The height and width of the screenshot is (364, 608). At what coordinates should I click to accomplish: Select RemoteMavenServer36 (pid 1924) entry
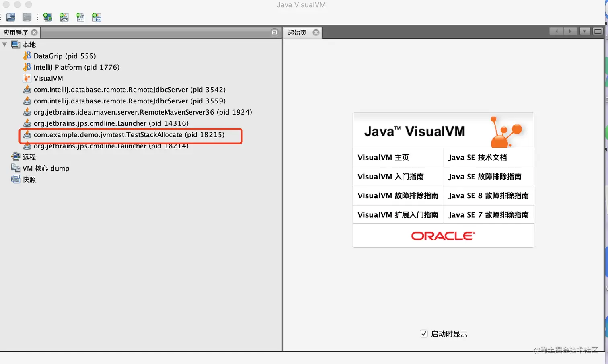[x=143, y=112]
